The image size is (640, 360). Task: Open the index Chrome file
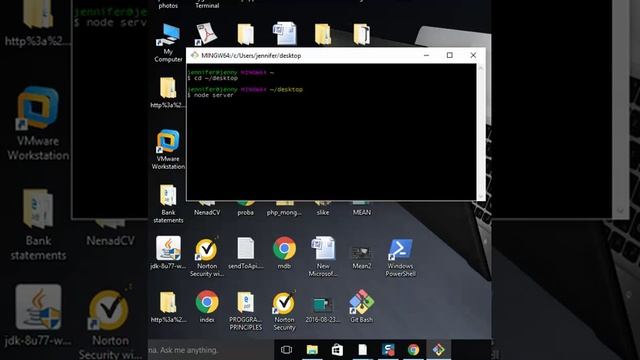207,307
